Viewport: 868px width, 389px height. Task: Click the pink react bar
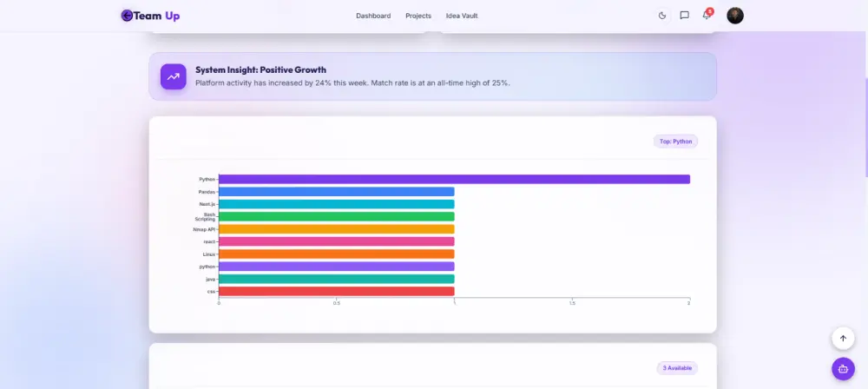(x=337, y=241)
